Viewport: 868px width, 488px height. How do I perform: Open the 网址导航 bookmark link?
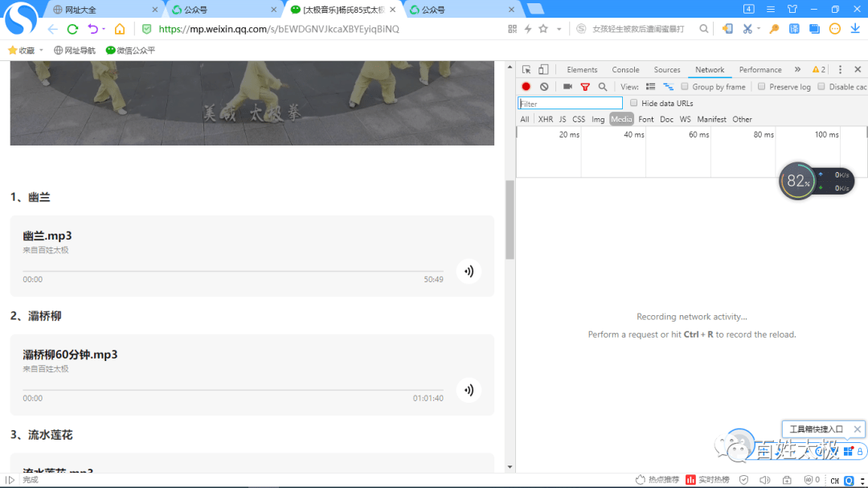74,51
